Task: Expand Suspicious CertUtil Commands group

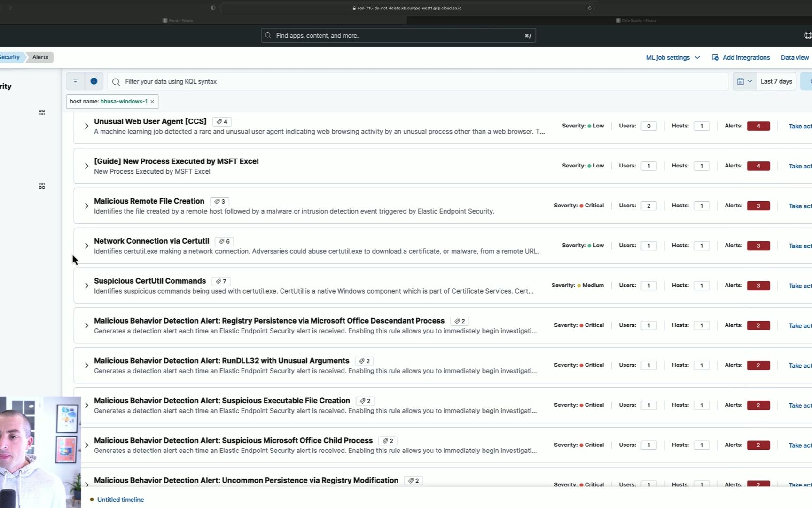Action: (86, 286)
